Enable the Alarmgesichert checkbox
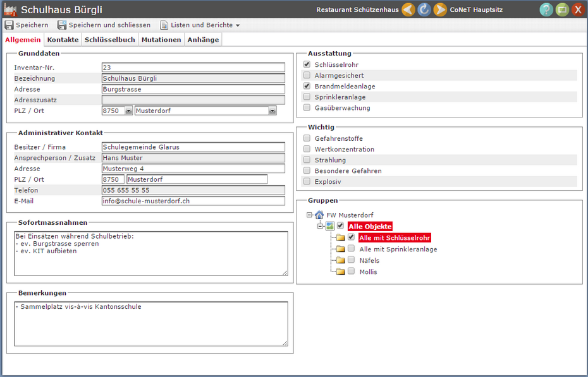Image resolution: width=588 pixels, height=377 pixels. tap(307, 76)
